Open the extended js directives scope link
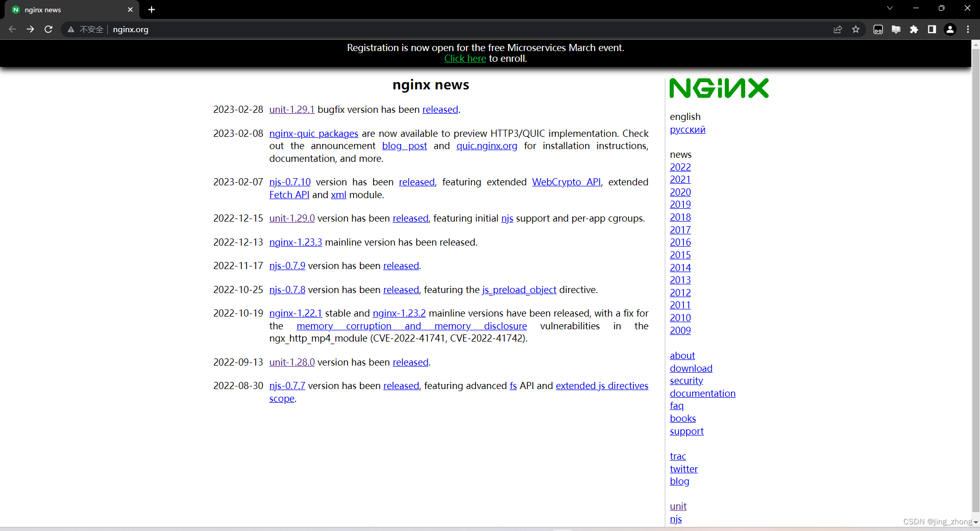This screenshot has width=980, height=531. click(602, 386)
